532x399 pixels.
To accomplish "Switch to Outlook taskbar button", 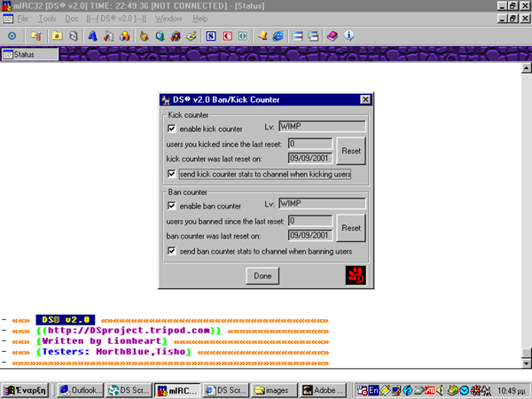I will coord(81,390).
